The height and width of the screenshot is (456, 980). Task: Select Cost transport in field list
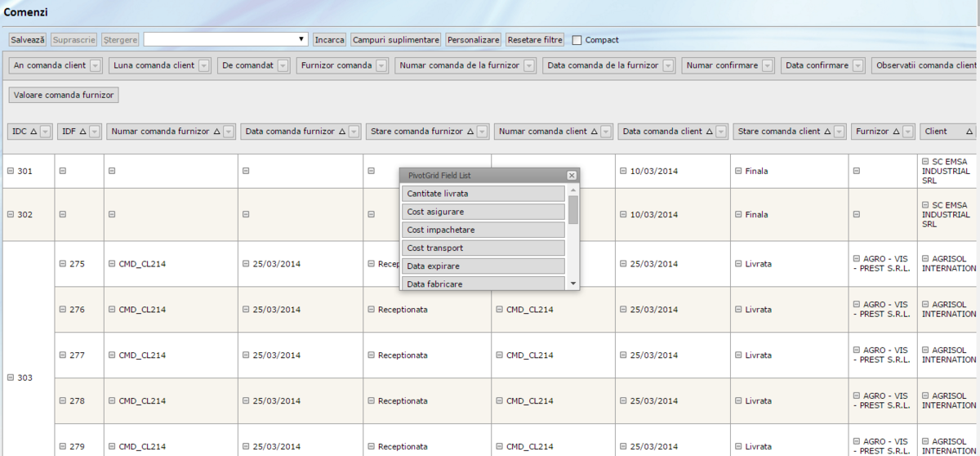pyautogui.click(x=483, y=248)
